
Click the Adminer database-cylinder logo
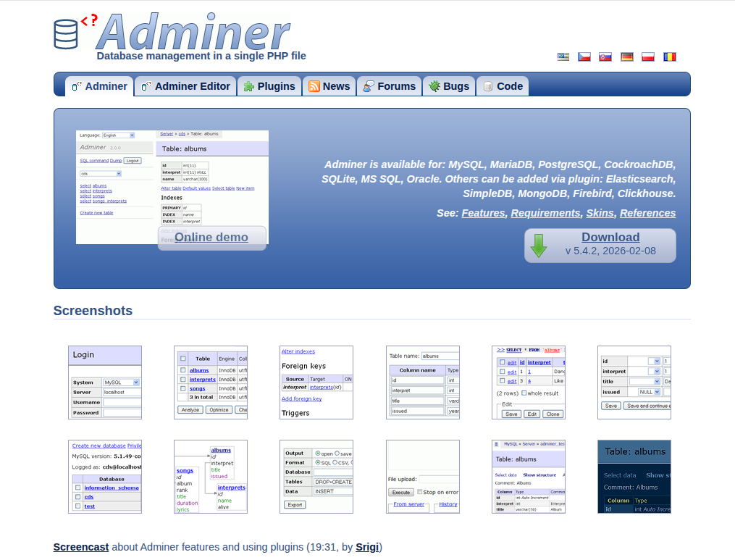[x=66, y=32]
